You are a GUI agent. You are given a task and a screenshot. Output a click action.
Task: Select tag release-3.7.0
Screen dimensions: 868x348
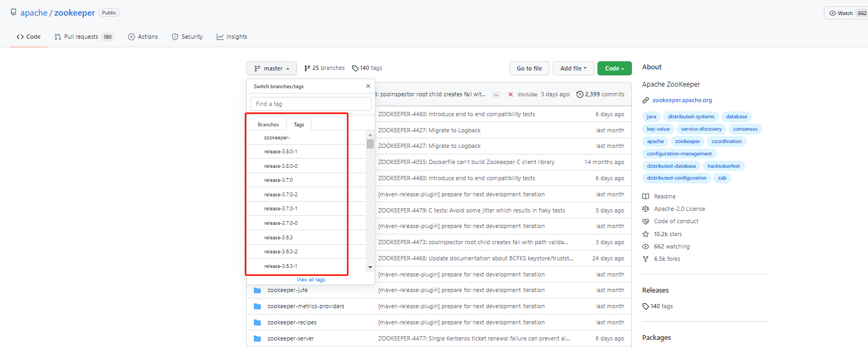point(307,180)
